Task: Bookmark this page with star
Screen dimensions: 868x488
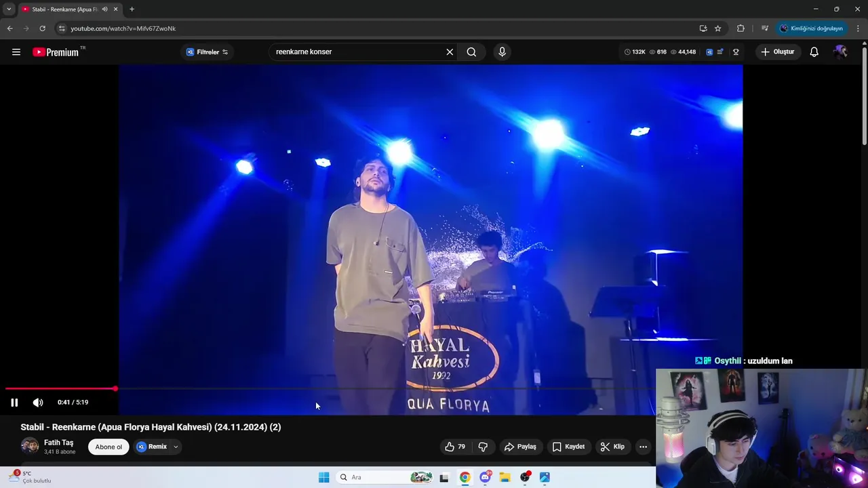Action: [x=718, y=28]
